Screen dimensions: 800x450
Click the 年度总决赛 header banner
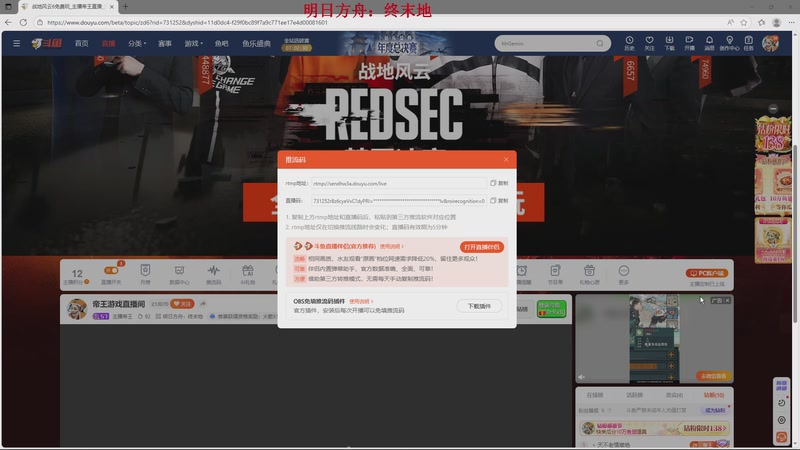pos(397,43)
